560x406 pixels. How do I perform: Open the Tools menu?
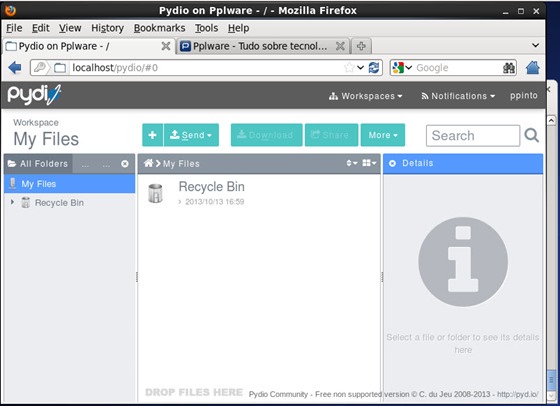[206, 28]
